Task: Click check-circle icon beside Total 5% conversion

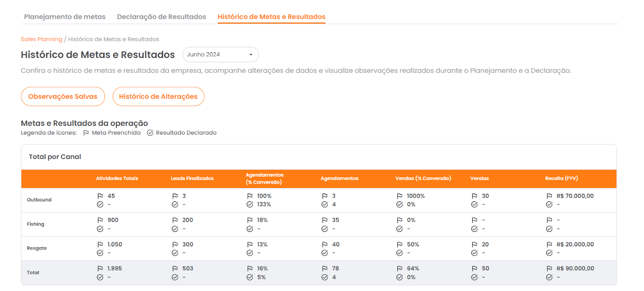Action: (x=250, y=277)
